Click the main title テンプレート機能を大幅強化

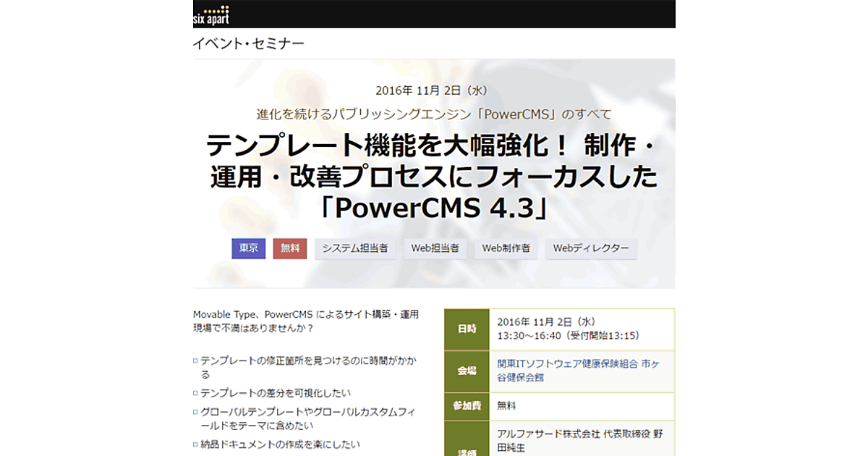434,178
